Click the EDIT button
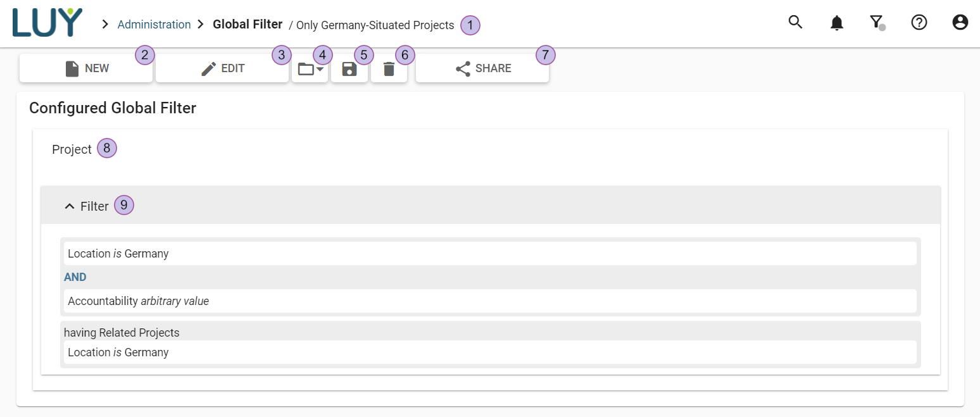Screen dimensions: 980x417 (x=222, y=68)
